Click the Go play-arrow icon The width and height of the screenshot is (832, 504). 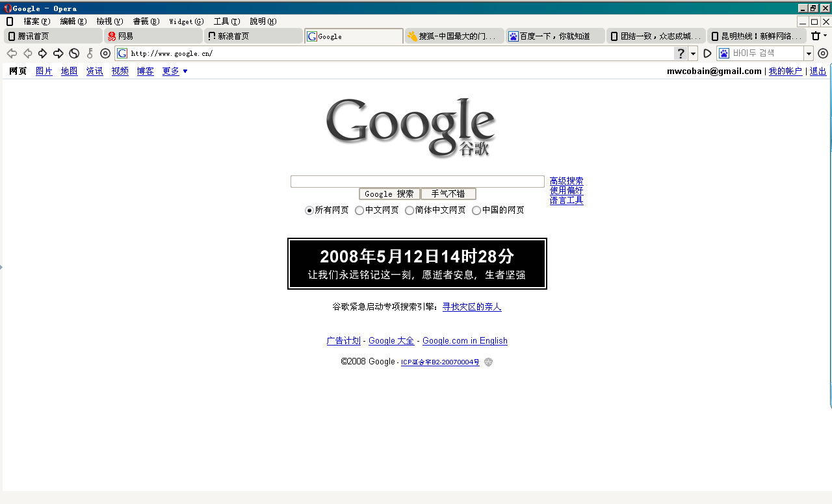(x=708, y=53)
